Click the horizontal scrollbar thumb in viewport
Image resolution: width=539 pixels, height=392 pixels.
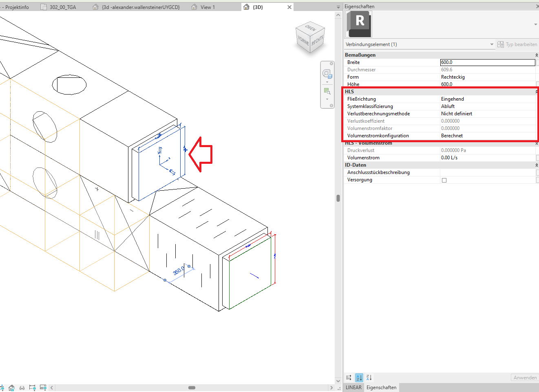click(192, 388)
